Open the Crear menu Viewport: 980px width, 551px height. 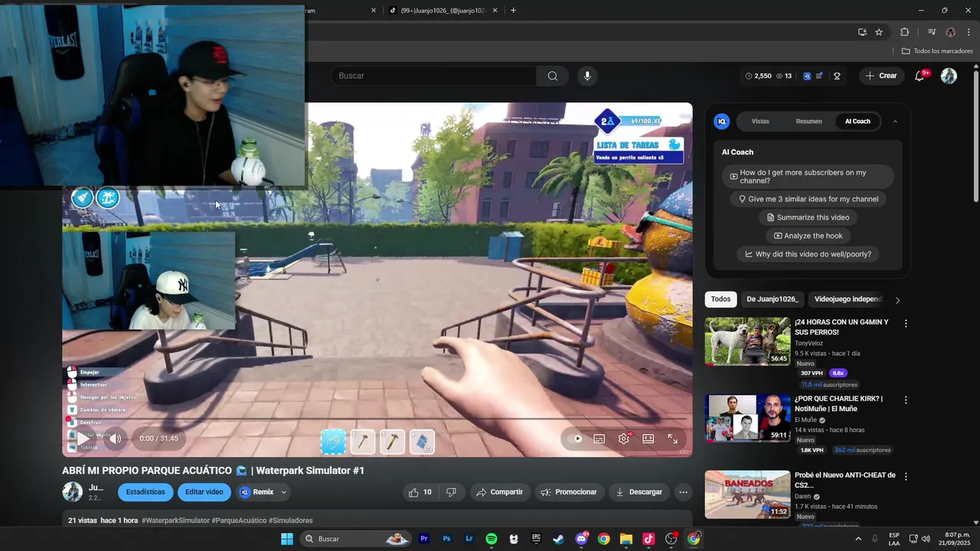pyautogui.click(x=880, y=76)
